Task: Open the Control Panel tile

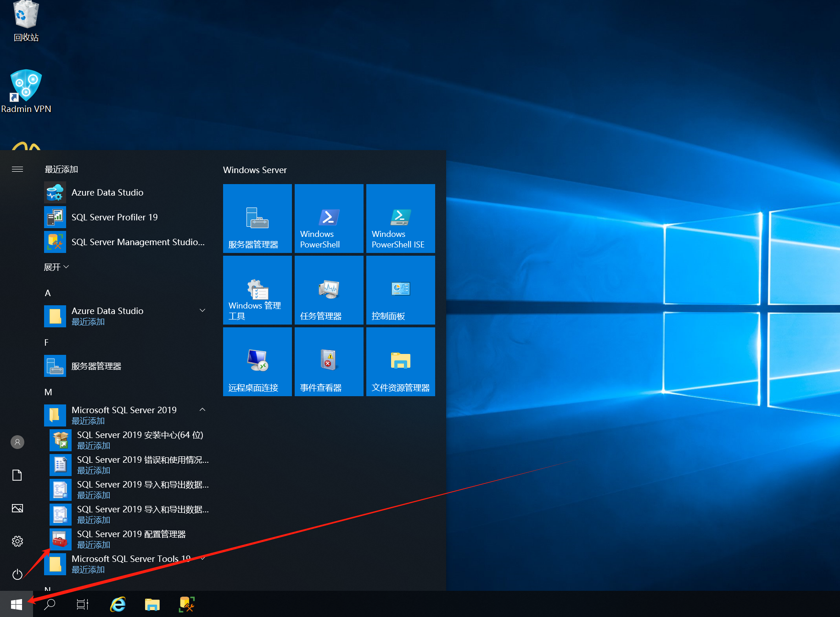Action: tap(400, 290)
